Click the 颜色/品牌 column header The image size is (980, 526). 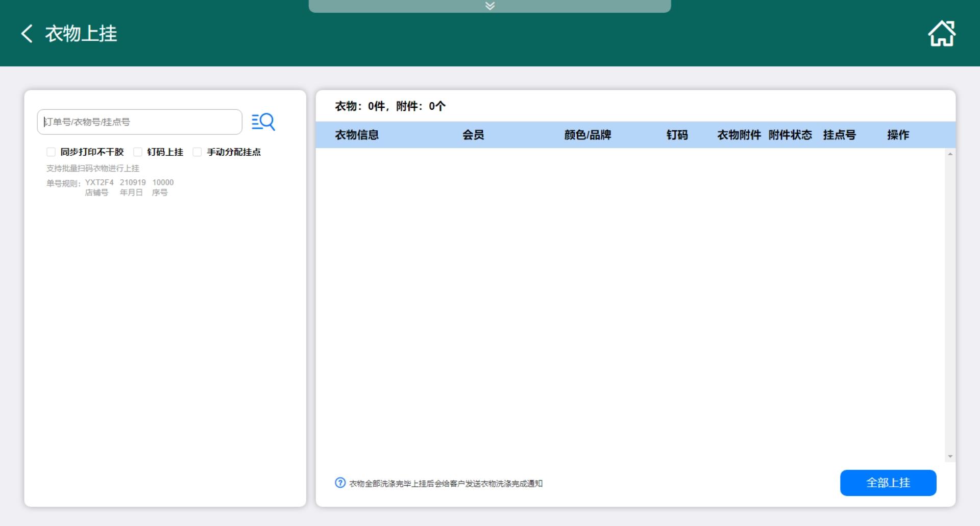[587, 135]
